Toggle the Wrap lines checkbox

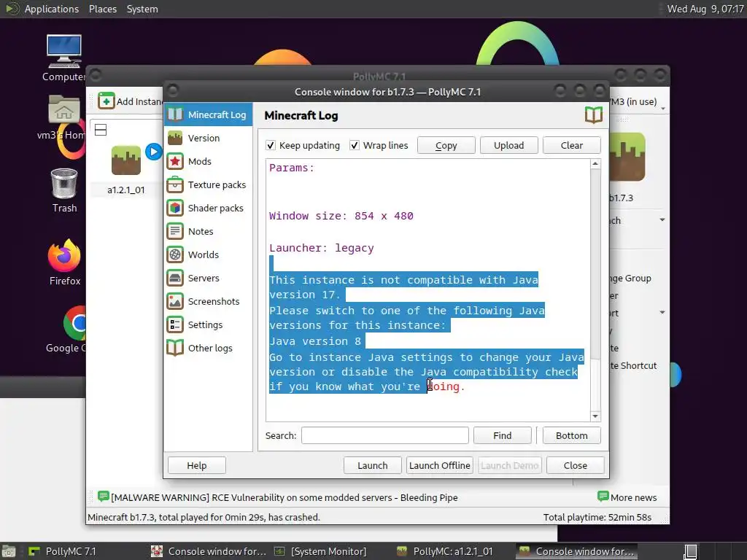[x=355, y=145]
